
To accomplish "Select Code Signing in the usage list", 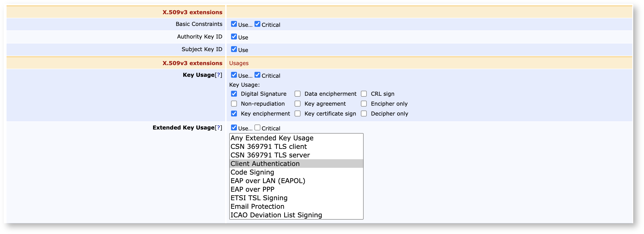I will tap(252, 172).
